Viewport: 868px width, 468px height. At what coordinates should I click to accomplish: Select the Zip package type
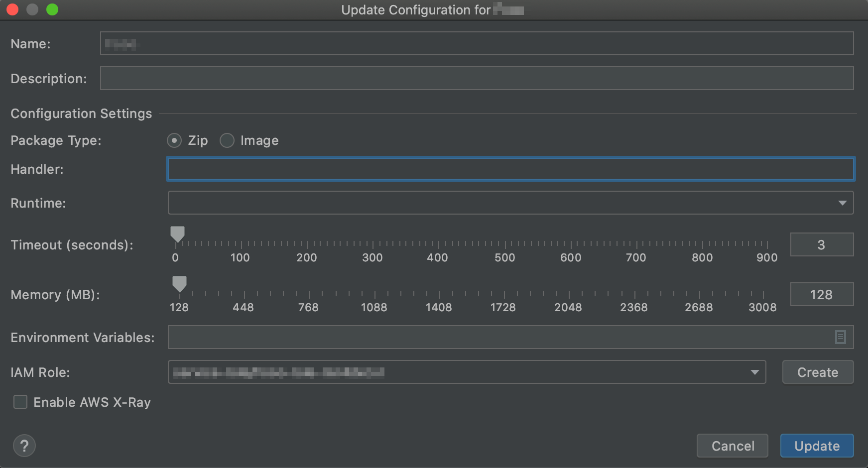174,140
